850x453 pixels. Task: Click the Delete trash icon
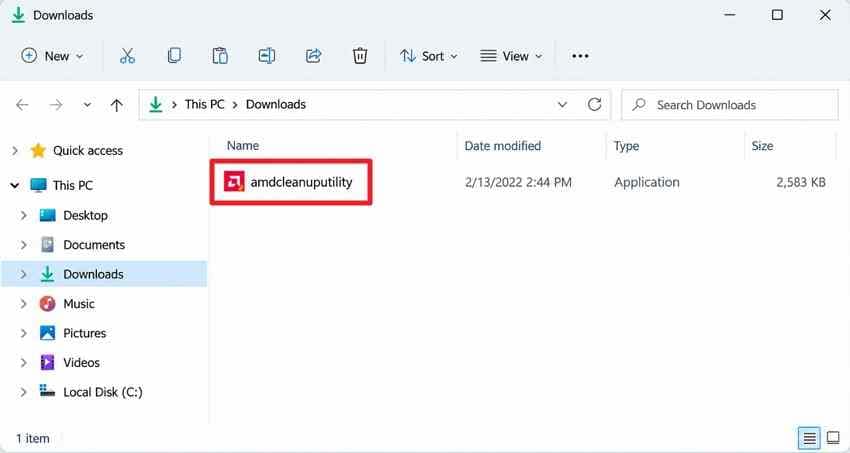360,56
